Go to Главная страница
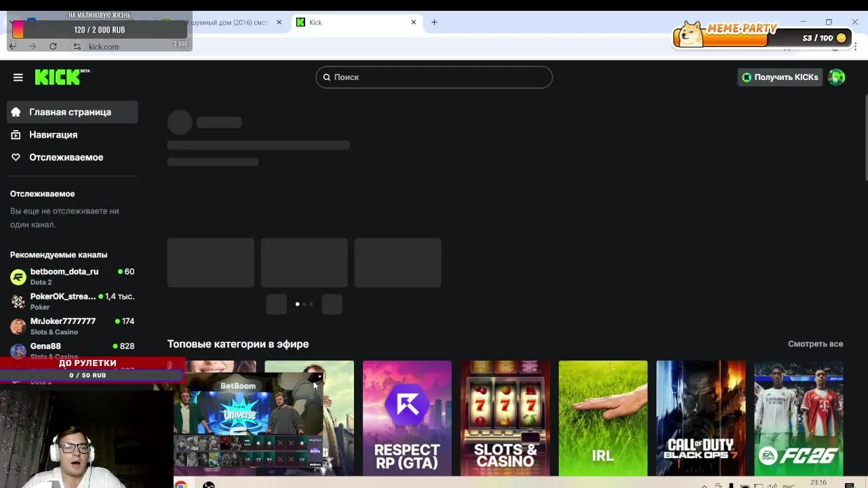 pos(73,112)
